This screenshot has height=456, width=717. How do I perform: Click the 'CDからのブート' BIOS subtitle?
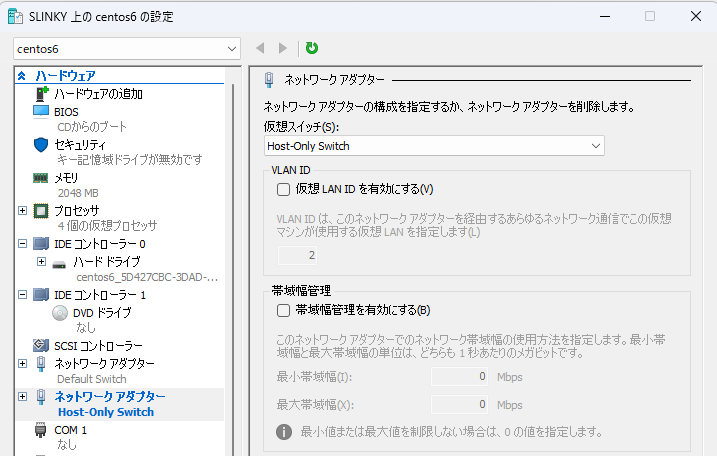(x=92, y=127)
